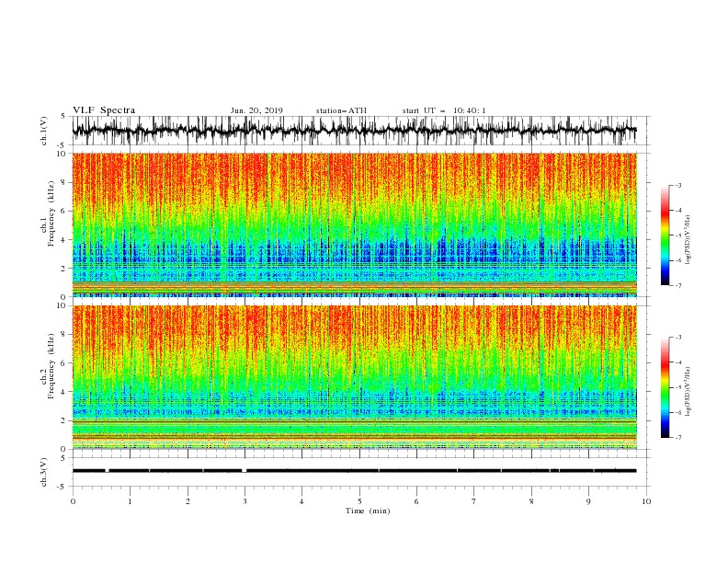Click the time axis tick label '10'
Image resolution: width=728 pixels, height=563 pixels.
pos(646,501)
